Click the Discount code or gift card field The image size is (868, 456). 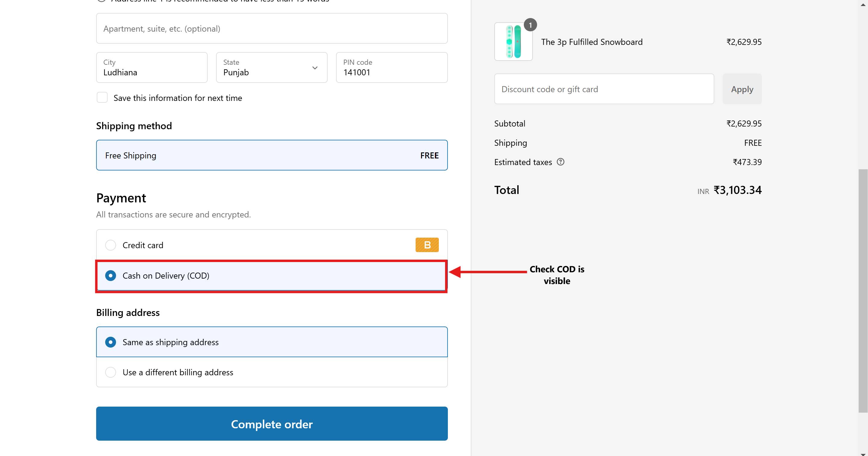(604, 89)
